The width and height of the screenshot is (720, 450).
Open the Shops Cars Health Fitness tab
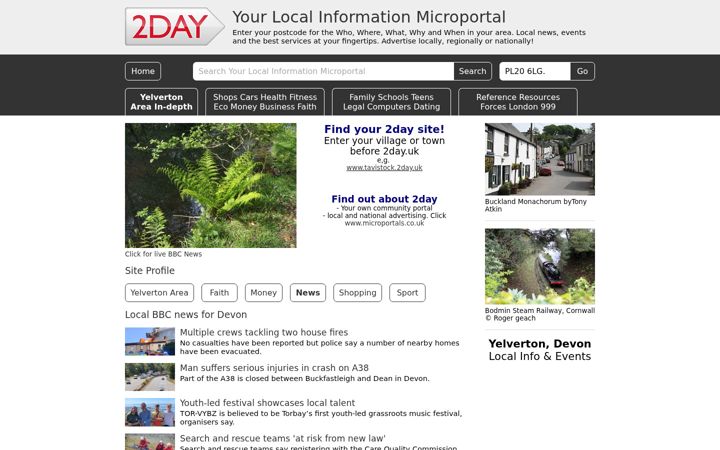pos(265,102)
